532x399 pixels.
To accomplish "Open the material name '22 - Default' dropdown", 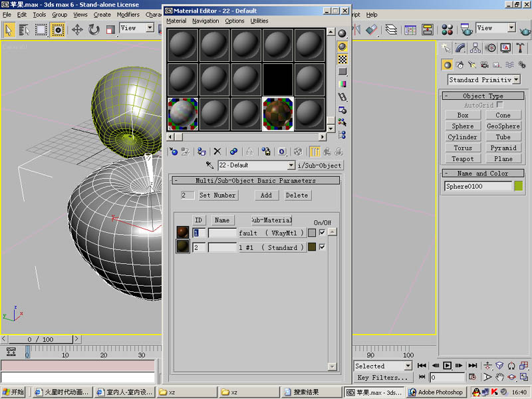I will [x=291, y=166].
